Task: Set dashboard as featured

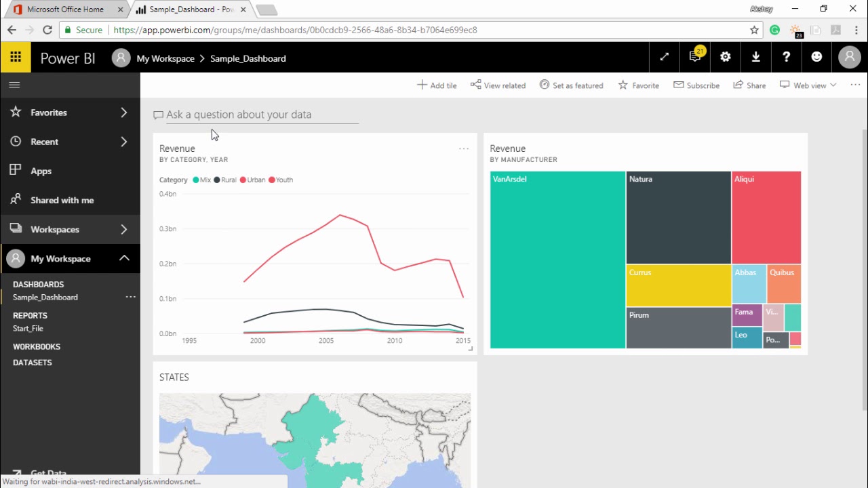Action: click(x=571, y=85)
